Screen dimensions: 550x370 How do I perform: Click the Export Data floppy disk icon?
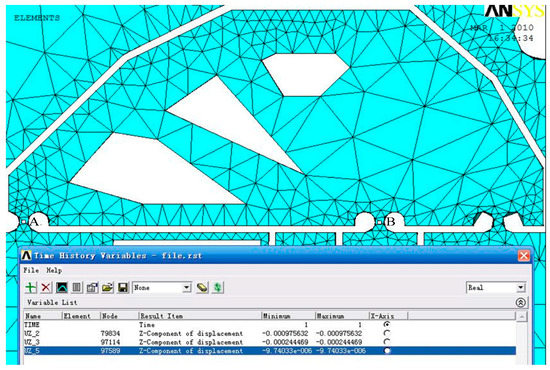(x=123, y=288)
